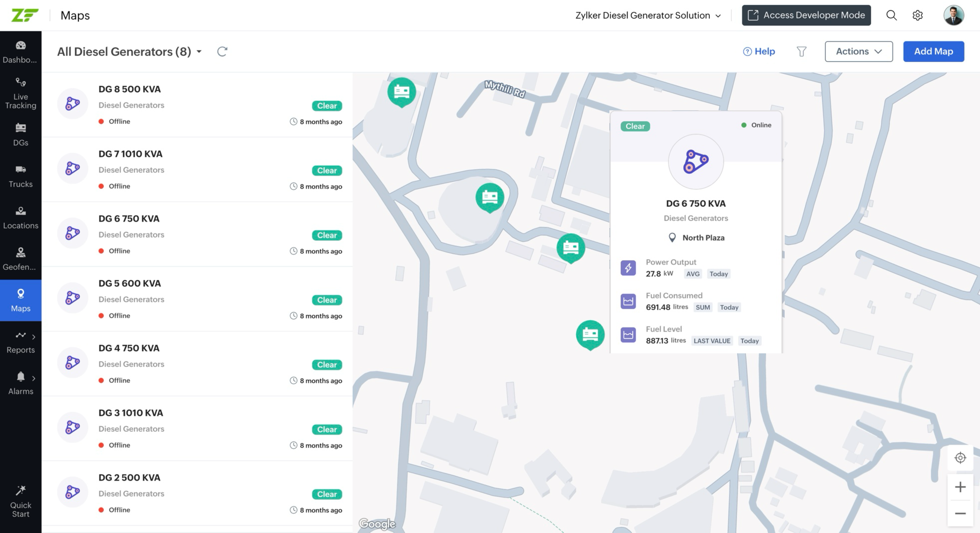Screen dimensions: 980x533
Task: Click DG 6 750 KVA popup title
Action: 696,203
